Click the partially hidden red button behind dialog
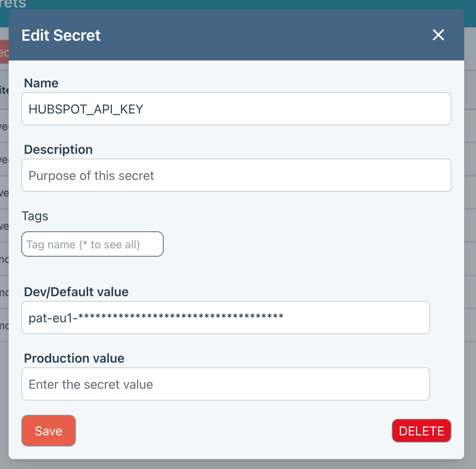476x469 pixels. click(4, 51)
